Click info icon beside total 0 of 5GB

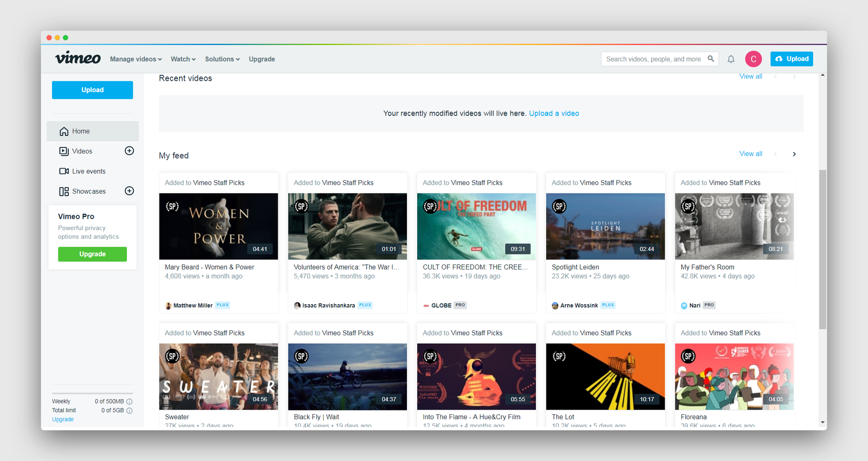click(129, 411)
